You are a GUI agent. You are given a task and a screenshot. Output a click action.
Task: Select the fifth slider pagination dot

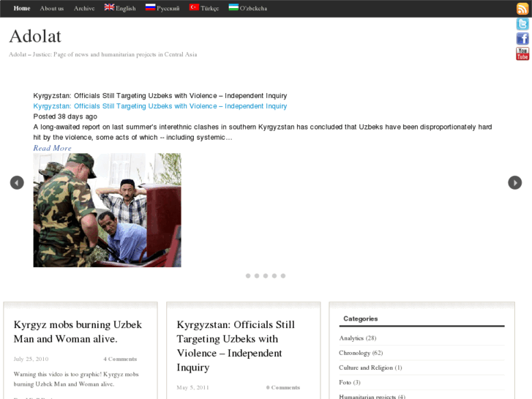point(283,276)
